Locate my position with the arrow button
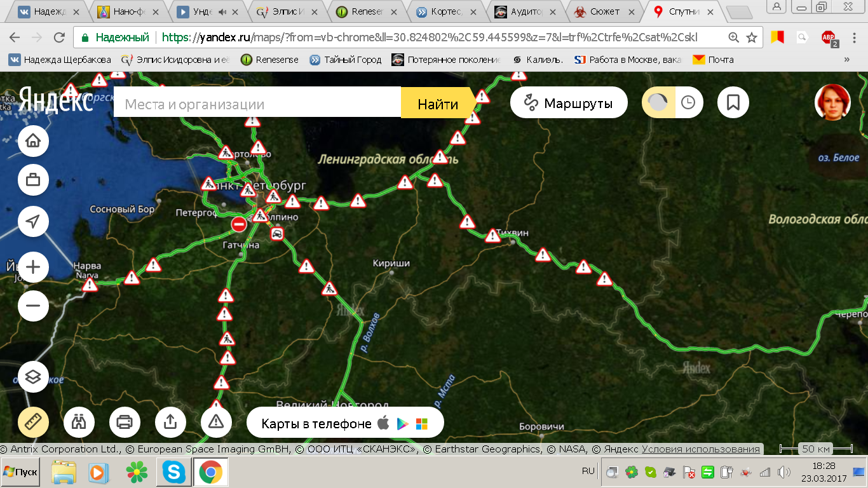This screenshot has width=868, height=488. (33, 221)
